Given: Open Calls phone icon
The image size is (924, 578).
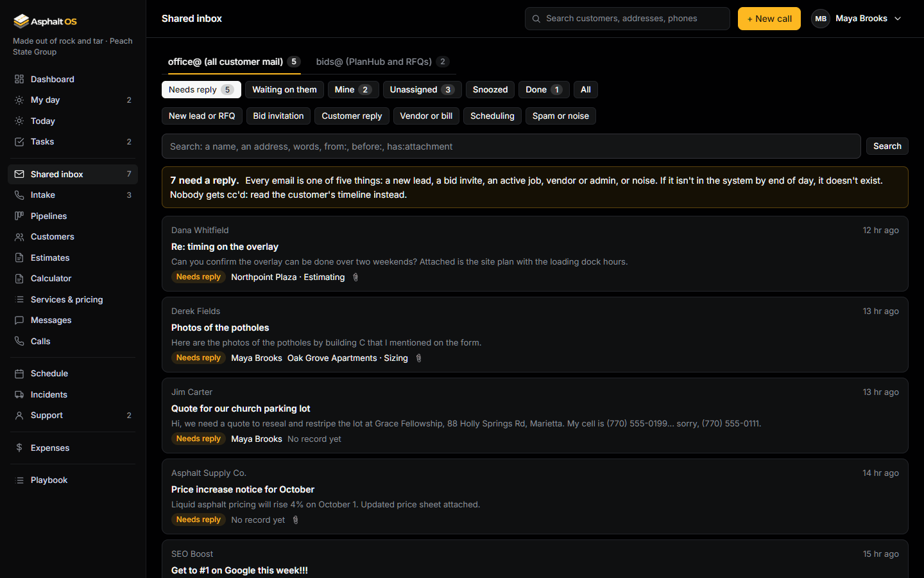Looking at the screenshot, I should (x=19, y=341).
